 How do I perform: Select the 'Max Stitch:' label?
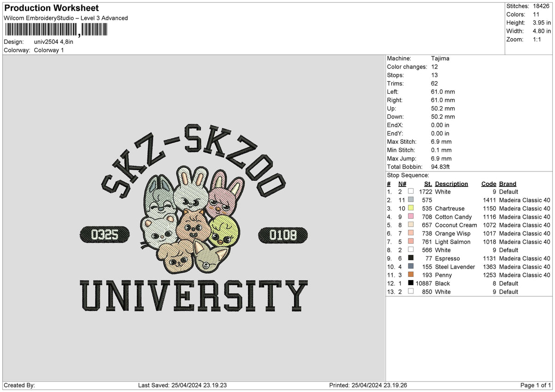click(x=402, y=141)
